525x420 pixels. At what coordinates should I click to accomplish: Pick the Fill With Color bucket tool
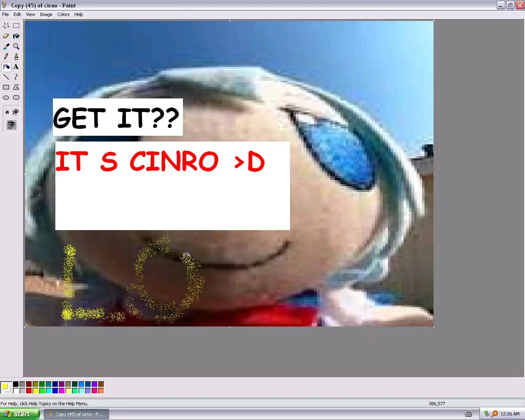coord(16,36)
